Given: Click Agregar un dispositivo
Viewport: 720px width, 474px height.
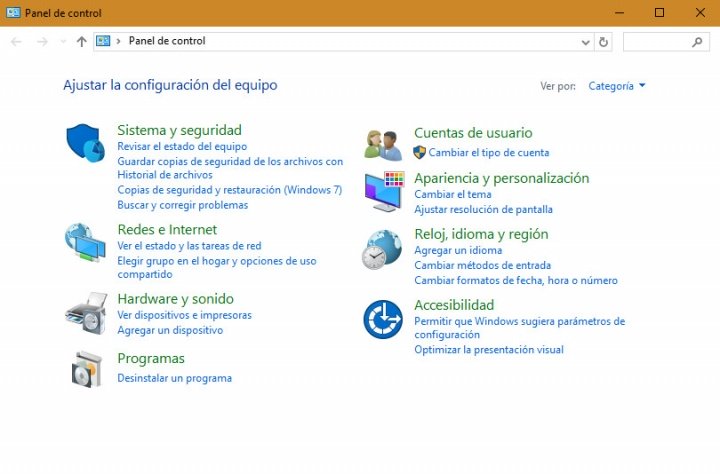Looking at the screenshot, I should tap(170, 330).
